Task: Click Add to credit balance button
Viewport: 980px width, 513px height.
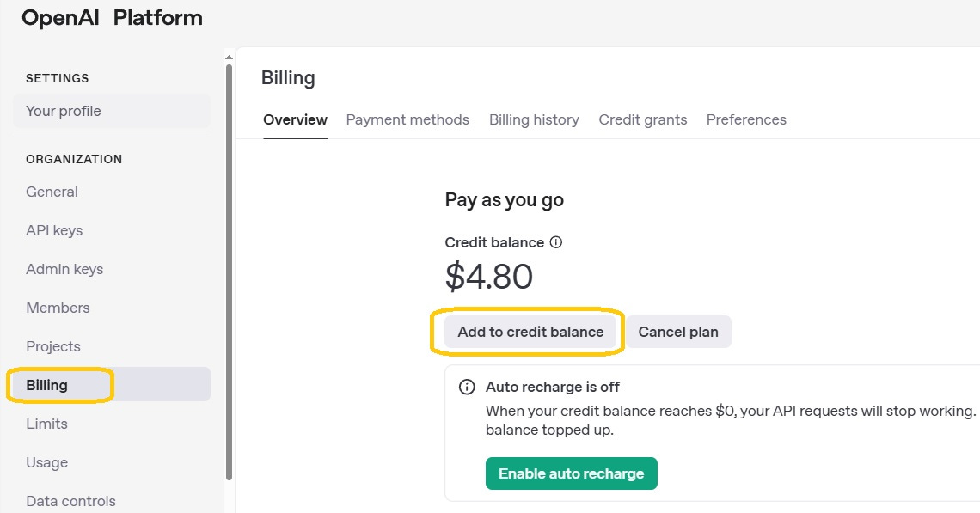Action: click(530, 332)
